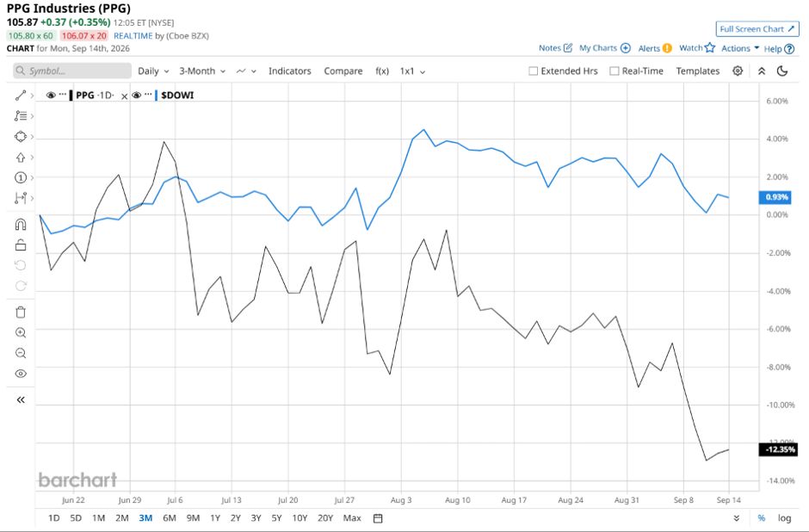
Task: Switch to dark mode moon icon
Action: pyautogui.click(x=782, y=71)
